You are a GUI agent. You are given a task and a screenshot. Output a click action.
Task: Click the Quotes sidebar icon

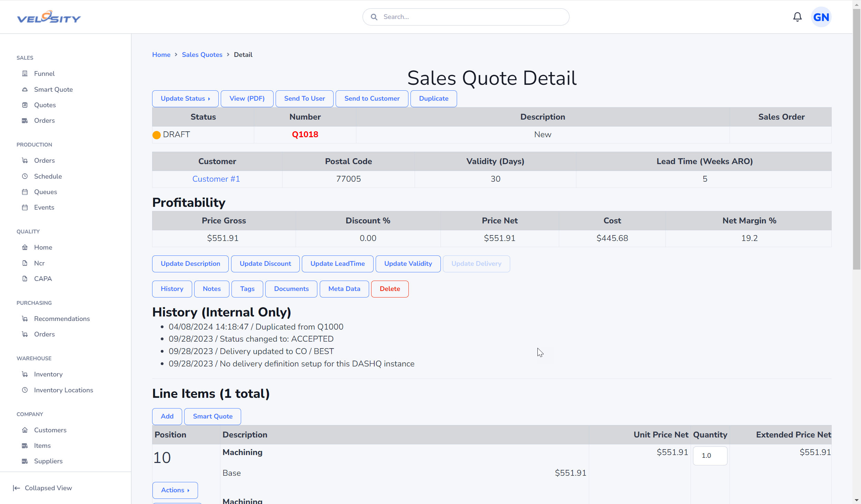[x=25, y=105]
